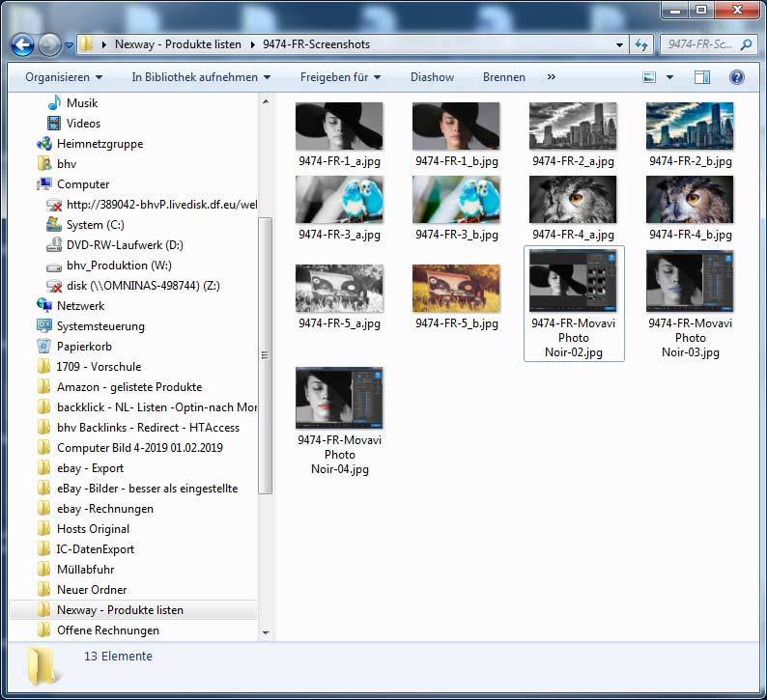Click the Heimnetzgruppe icon
The height and width of the screenshot is (700, 767).
pyautogui.click(x=44, y=144)
